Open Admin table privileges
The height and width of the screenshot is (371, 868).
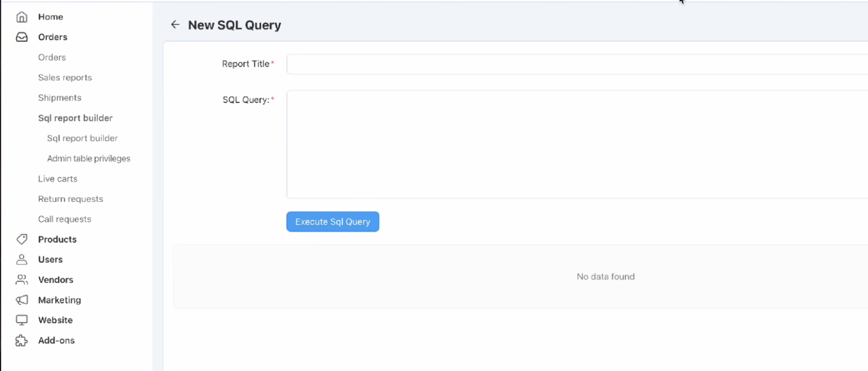[x=89, y=158]
